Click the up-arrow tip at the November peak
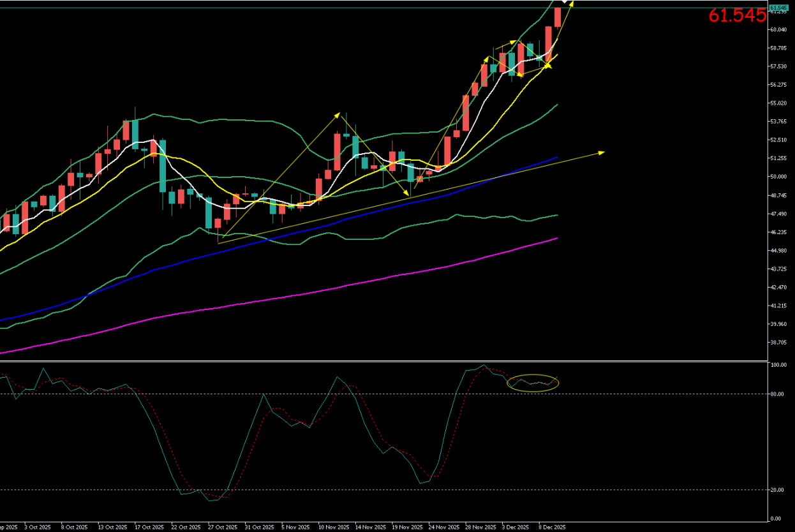795x532 pixels. [338, 115]
